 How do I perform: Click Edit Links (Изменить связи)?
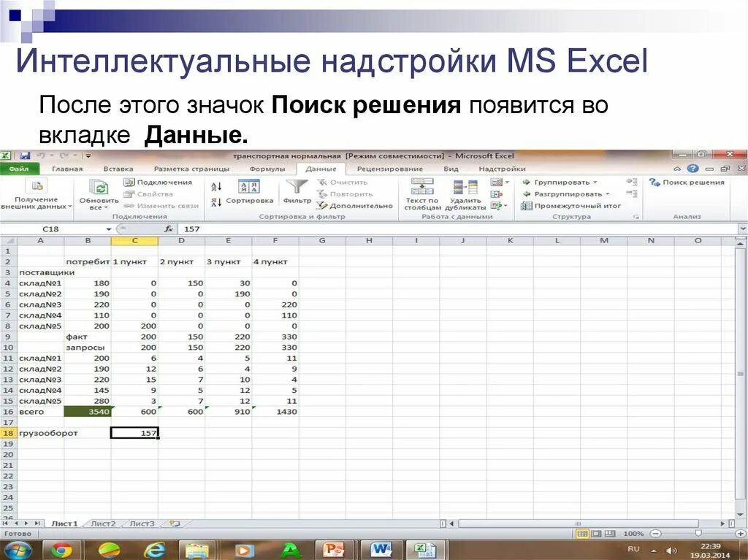tap(161, 206)
